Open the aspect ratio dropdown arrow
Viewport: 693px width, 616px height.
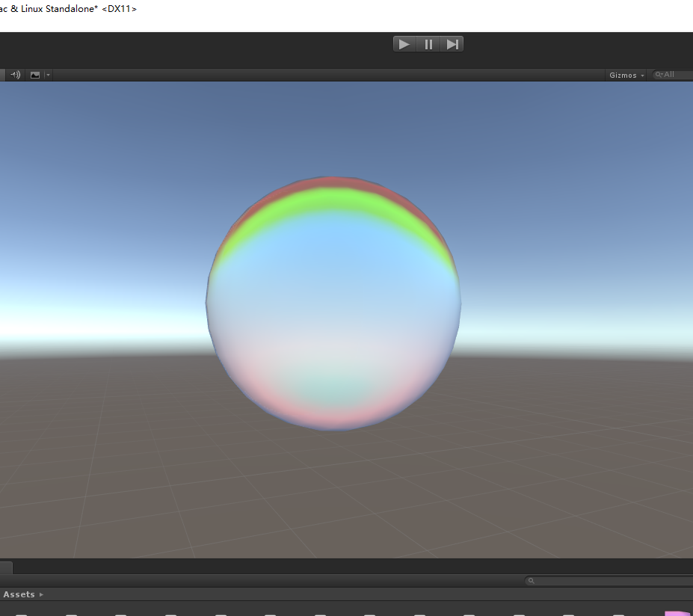coord(48,75)
